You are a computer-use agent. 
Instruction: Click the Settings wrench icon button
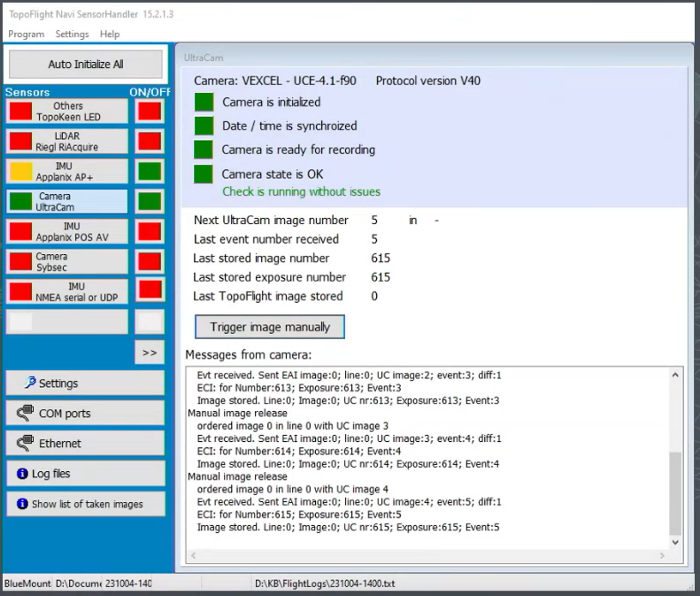point(85,383)
